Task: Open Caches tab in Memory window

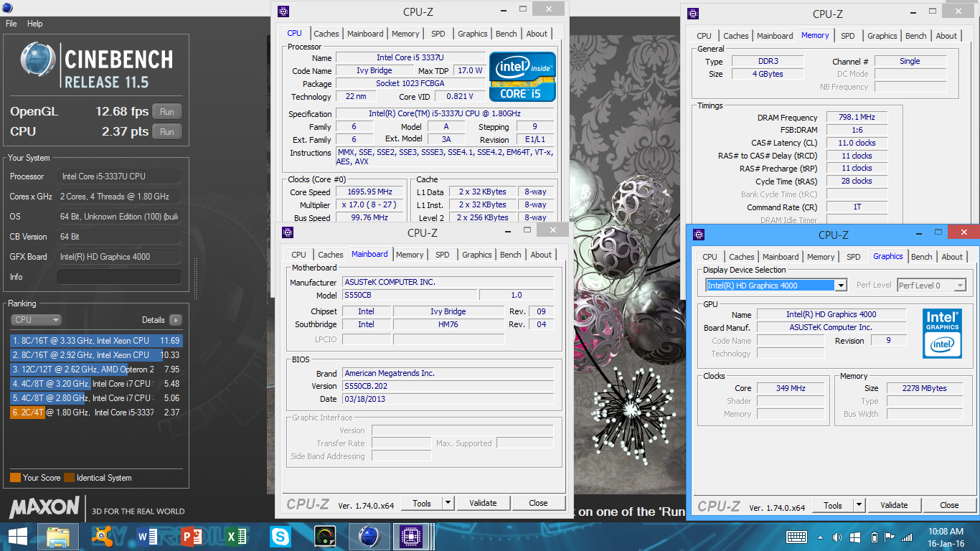Action: pyautogui.click(x=736, y=36)
